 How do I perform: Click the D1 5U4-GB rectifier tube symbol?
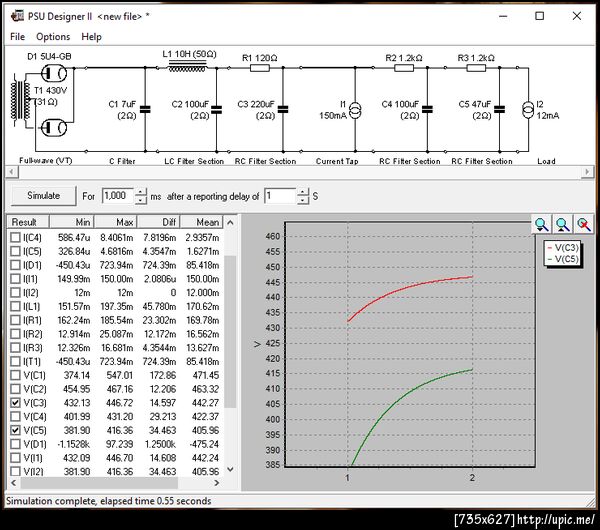click(53, 73)
